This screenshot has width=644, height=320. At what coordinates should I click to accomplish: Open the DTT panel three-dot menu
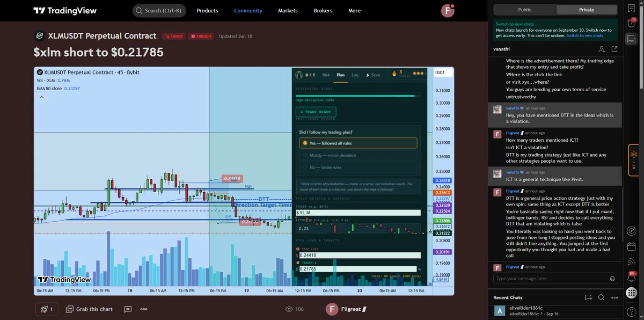[x=419, y=74]
